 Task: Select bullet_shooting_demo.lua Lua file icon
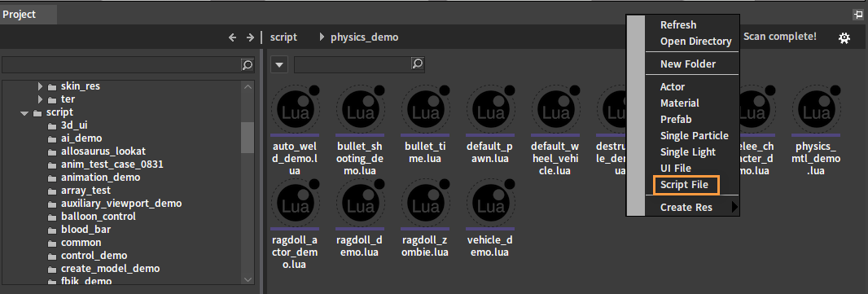pyautogui.click(x=361, y=109)
